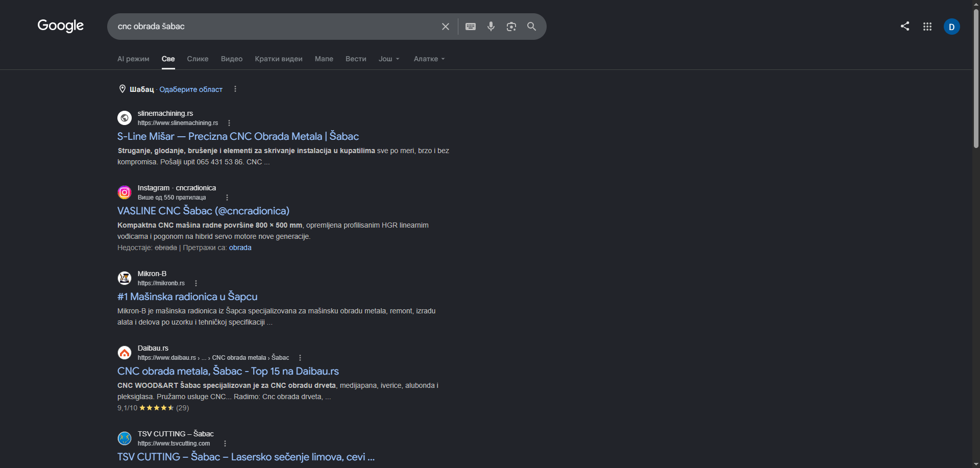The width and height of the screenshot is (980, 468).
Task: Click Одаберите област link
Action: coord(191,89)
